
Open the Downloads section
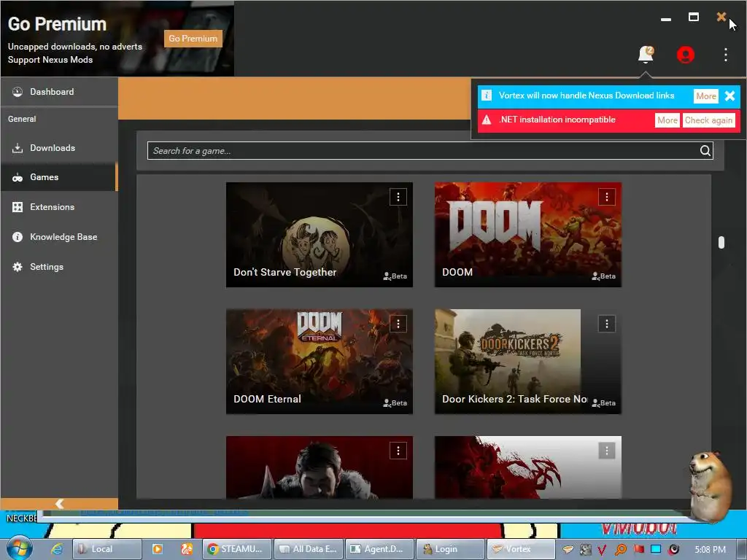[59, 148]
